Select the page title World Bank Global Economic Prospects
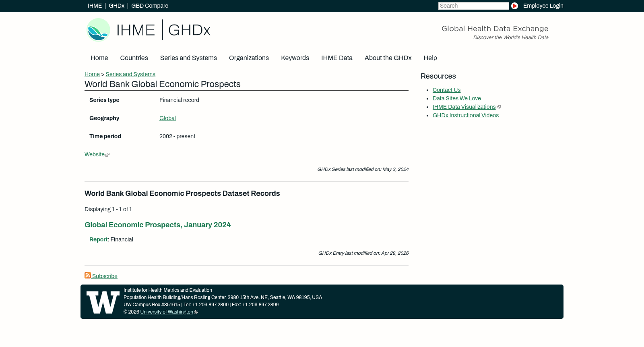The width and height of the screenshot is (644, 347). click(163, 84)
